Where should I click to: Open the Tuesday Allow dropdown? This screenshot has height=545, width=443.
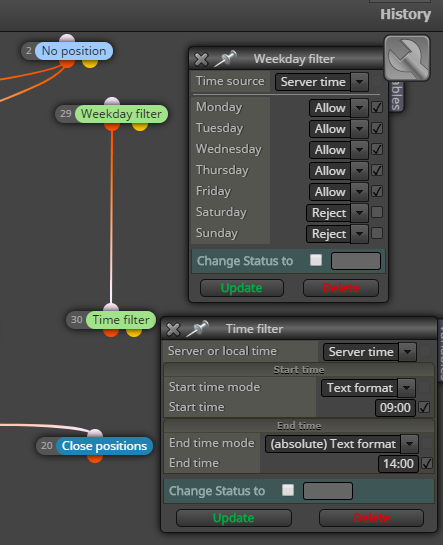(338, 129)
